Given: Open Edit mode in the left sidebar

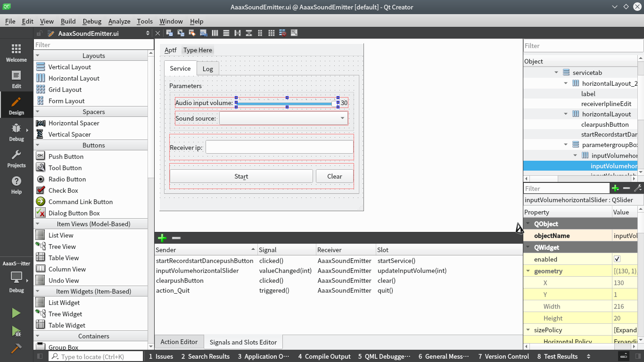Looking at the screenshot, I should [17, 80].
